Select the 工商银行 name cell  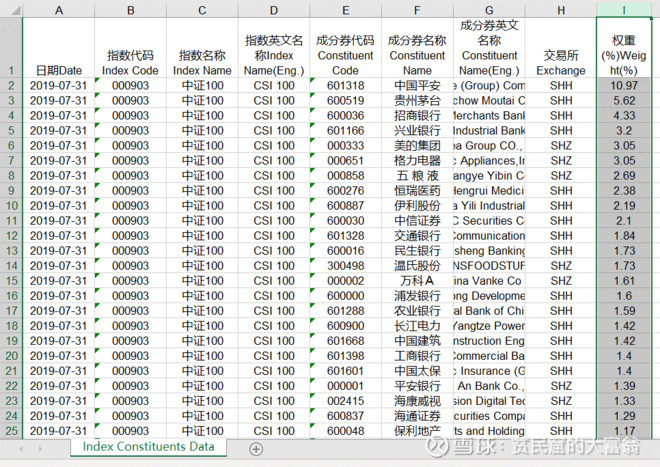(417, 356)
